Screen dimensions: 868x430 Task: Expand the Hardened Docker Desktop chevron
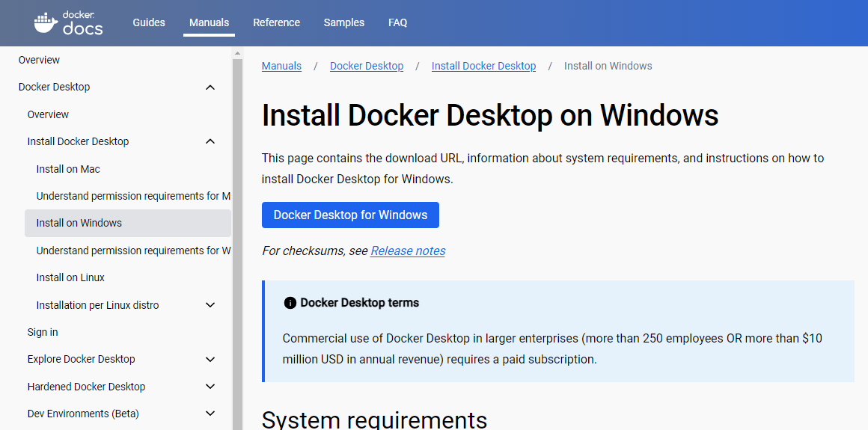point(210,387)
